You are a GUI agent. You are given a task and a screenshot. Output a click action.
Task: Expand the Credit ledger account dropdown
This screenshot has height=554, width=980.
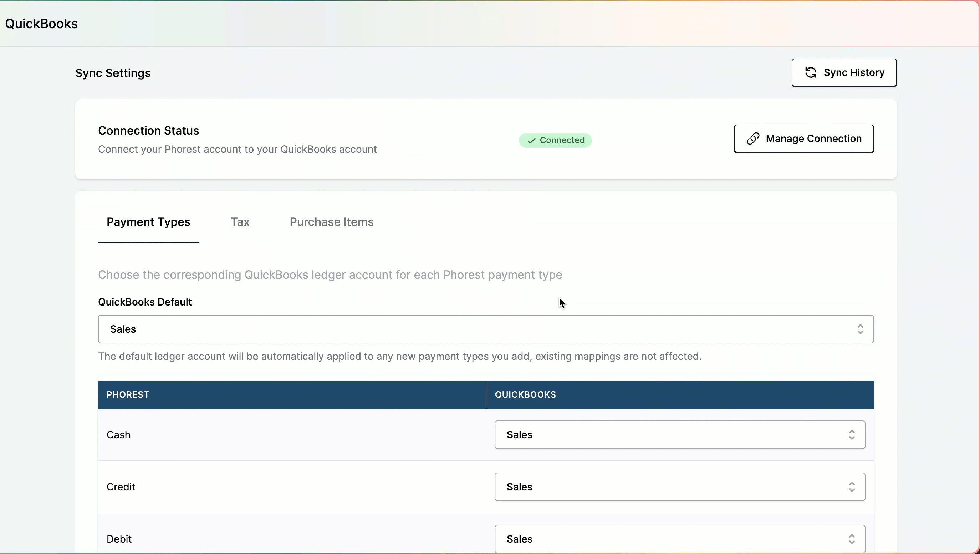coord(679,487)
